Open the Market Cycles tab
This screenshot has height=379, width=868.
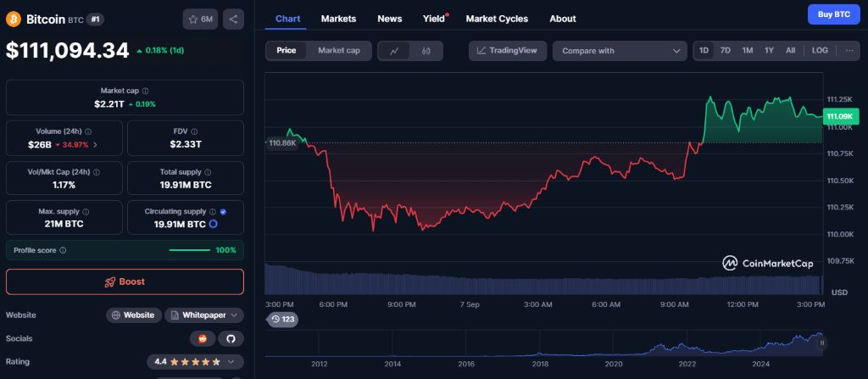point(497,19)
